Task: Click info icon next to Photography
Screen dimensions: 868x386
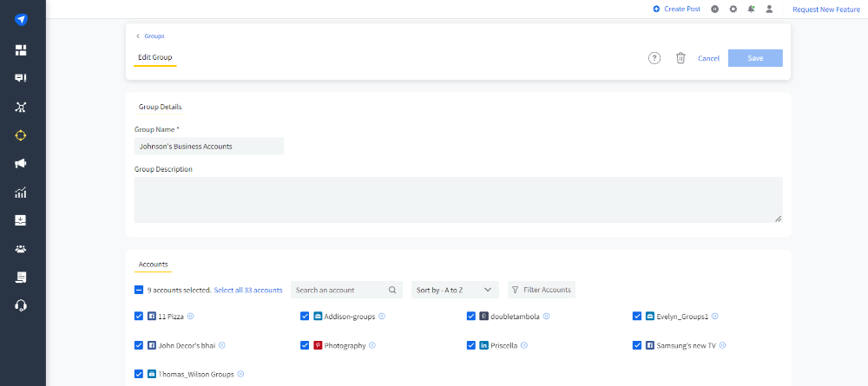Action: [x=372, y=345]
